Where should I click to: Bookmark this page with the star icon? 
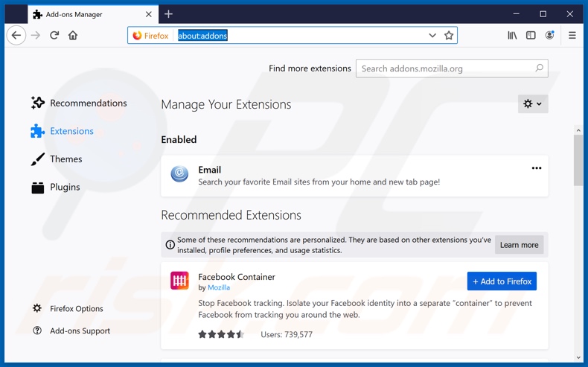[449, 35]
